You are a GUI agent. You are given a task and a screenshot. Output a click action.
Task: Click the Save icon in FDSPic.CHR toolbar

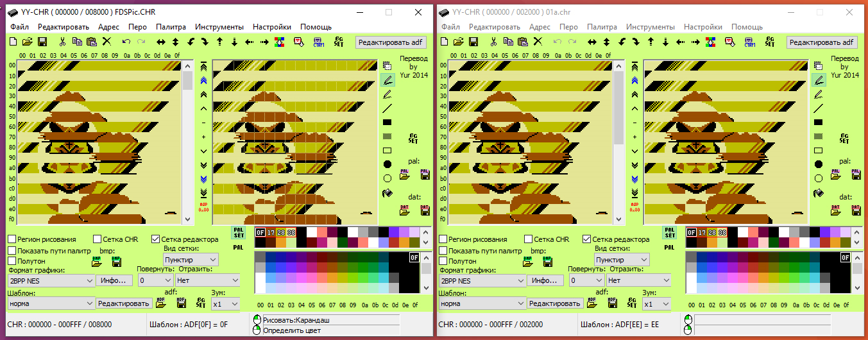(x=42, y=42)
